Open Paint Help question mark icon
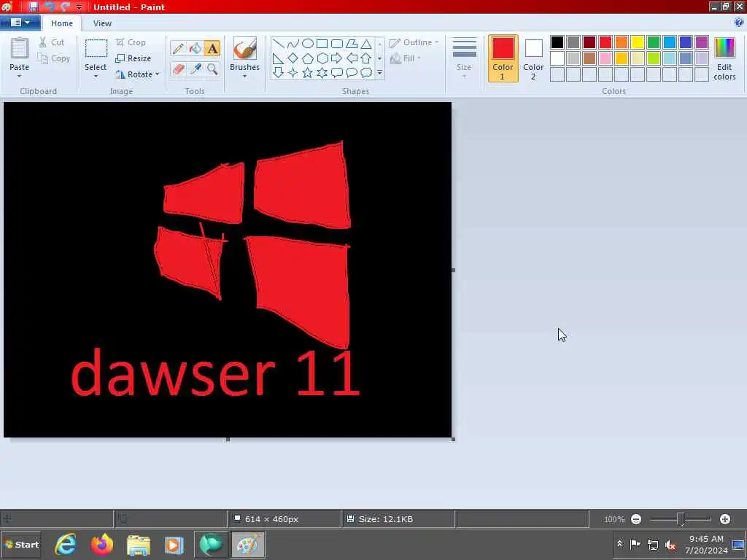 point(739,23)
